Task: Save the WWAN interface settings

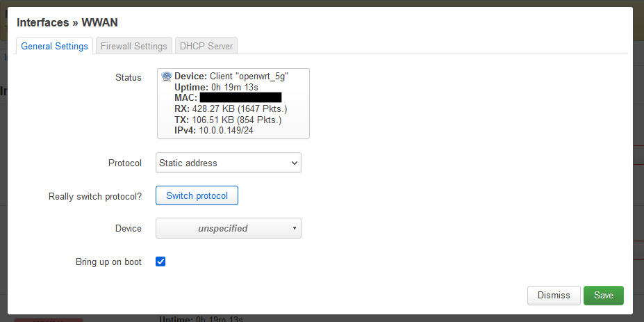Action: tap(603, 295)
